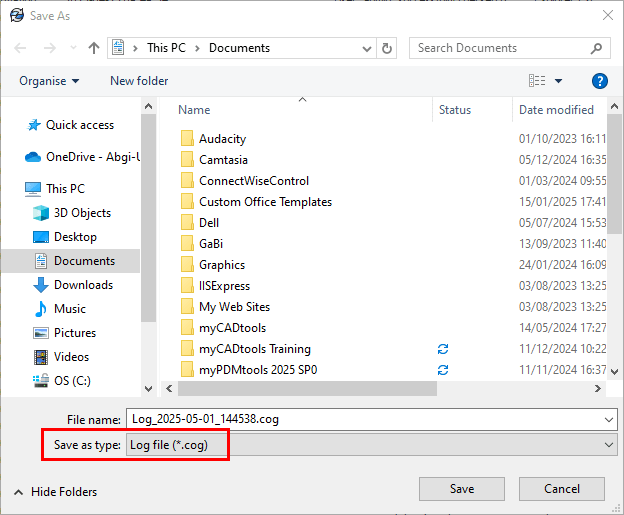This screenshot has height=515, width=624.
Task: Click the Save button
Action: (x=462, y=489)
